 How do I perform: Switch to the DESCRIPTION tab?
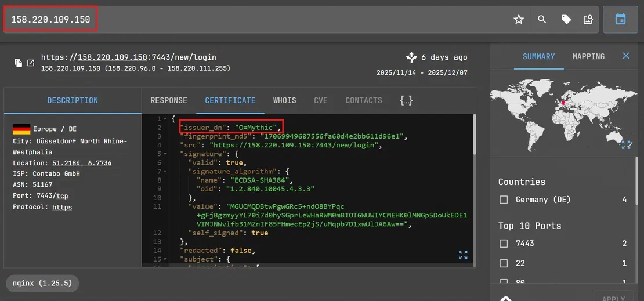(73, 100)
